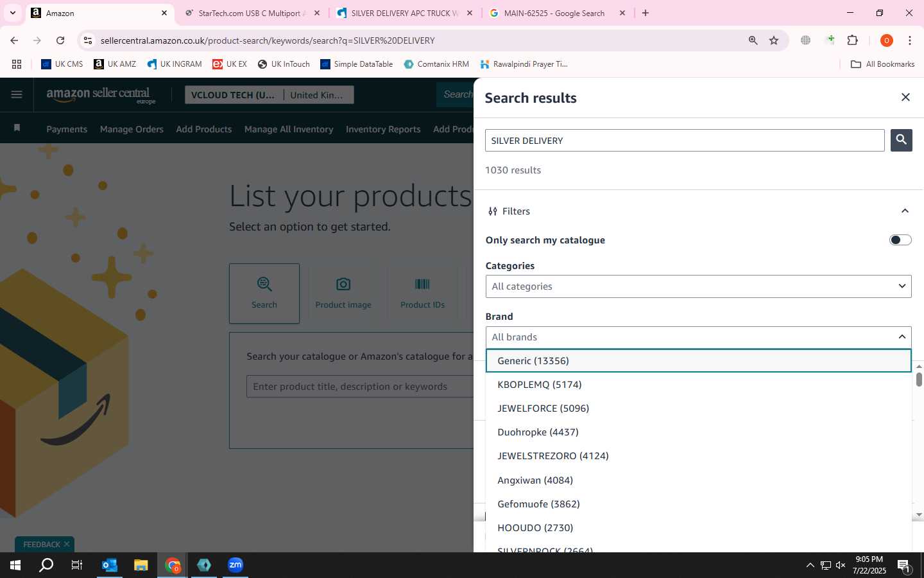The height and width of the screenshot is (578, 924).
Task: Open Outlook from the taskbar
Action: coord(110,565)
